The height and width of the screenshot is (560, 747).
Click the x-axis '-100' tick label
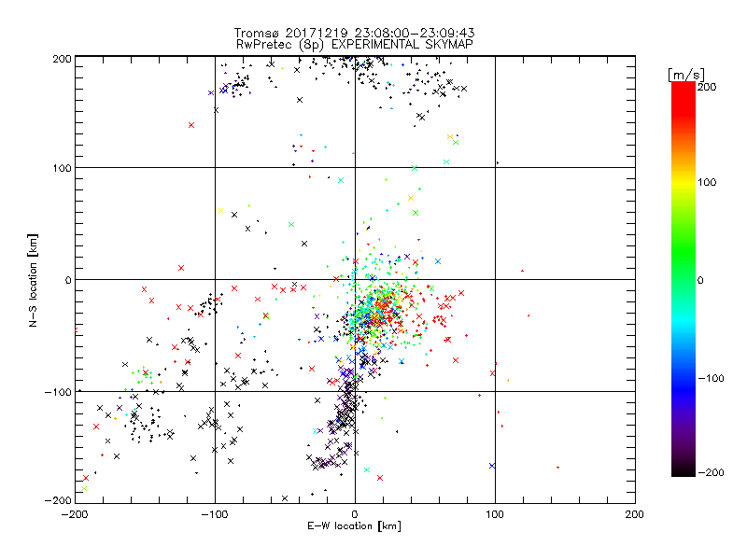215,514
